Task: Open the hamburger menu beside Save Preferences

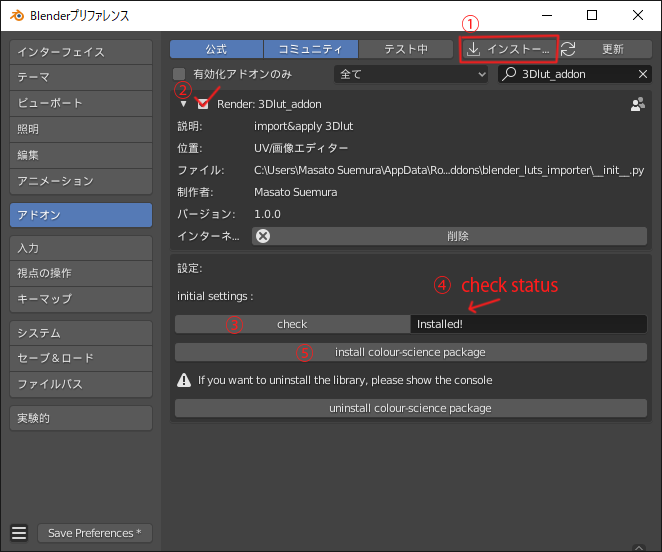Action: coord(19,533)
